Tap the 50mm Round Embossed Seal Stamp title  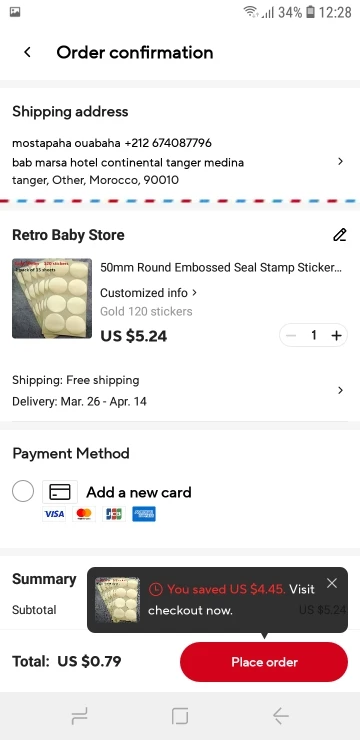click(221, 268)
